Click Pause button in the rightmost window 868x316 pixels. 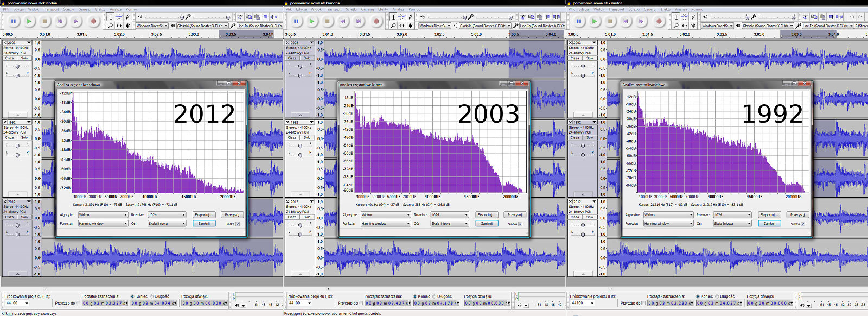click(579, 21)
